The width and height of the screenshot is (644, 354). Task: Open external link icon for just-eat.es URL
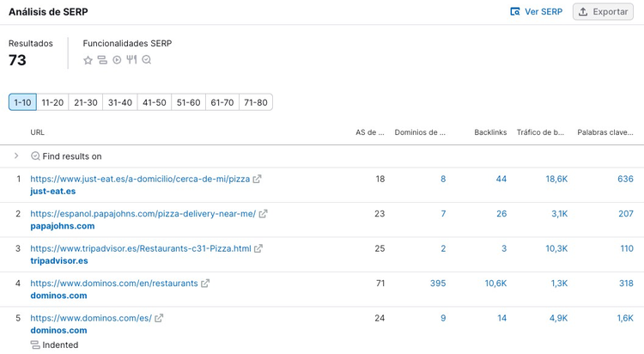[257, 179]
